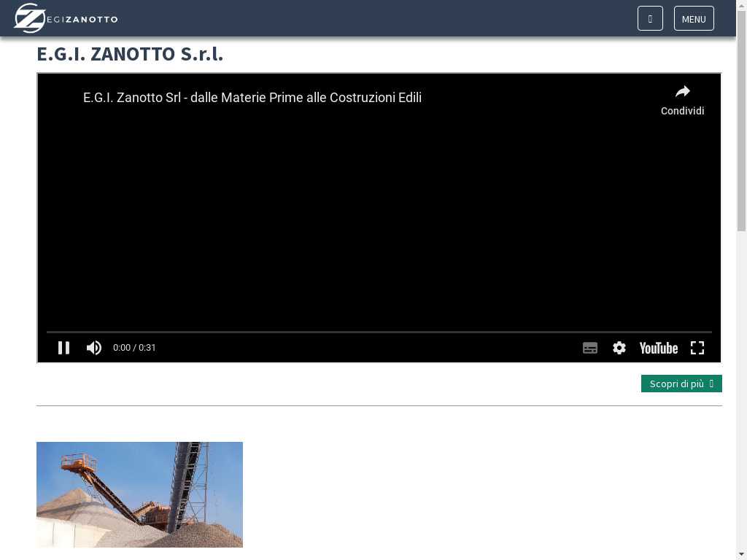The width and height of the screenshot is (747, 560).
Task: Click the E.G.I. ZANOTTO S.r.l. heading
Action: [130, 54]
